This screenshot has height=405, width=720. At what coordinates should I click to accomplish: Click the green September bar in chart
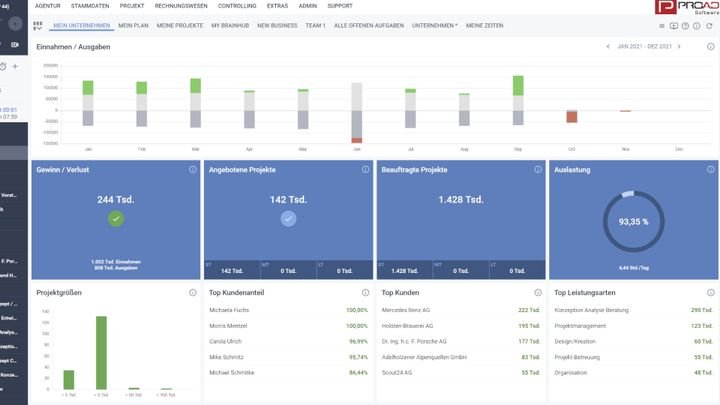point(518,85)
